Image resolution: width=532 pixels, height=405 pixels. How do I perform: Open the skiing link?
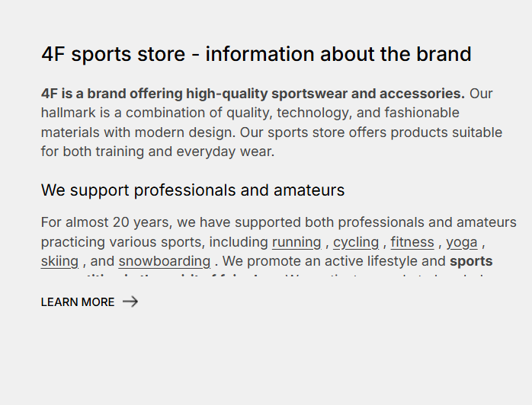[59, 261]
